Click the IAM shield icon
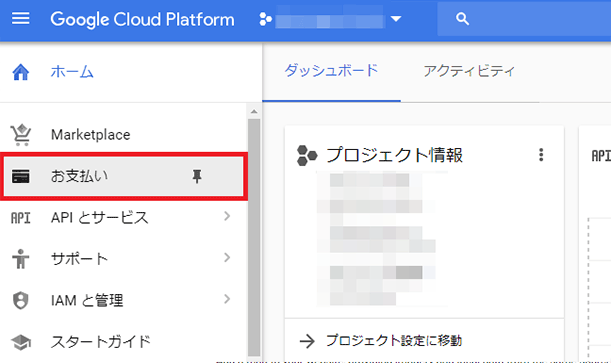Screen dimensions: 611x363 (x=21, y=300)
